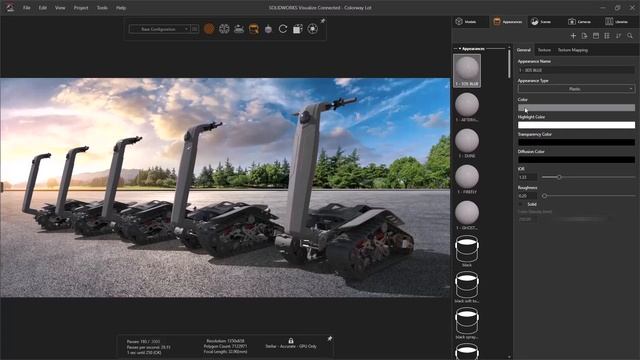The width and height of the screenshot is (640, 360).
Task: Unpin the main toolbar with the pin icon
Action: tap(322, 21)
